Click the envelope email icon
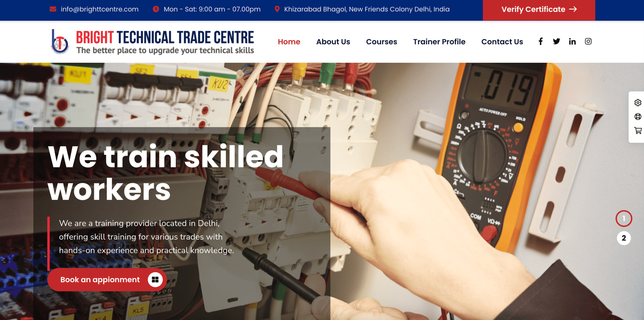This screenshot has width=644, height=320. [x=53, y=9]
